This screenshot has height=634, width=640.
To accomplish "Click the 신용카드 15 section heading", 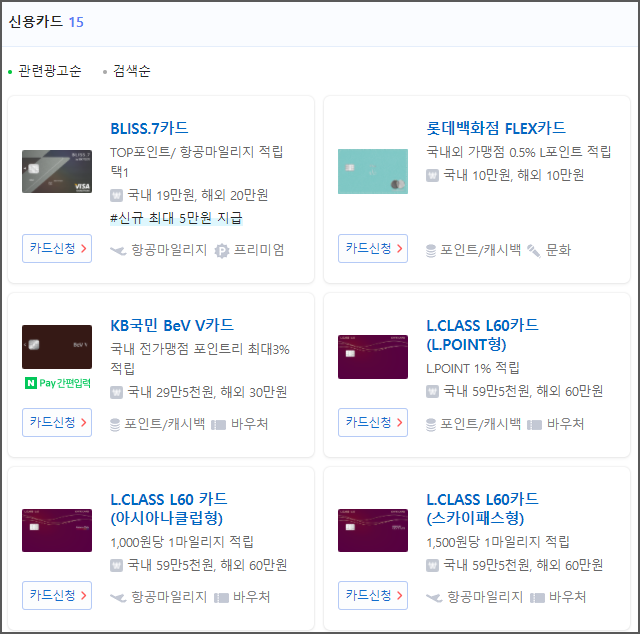I will point(46,22).
